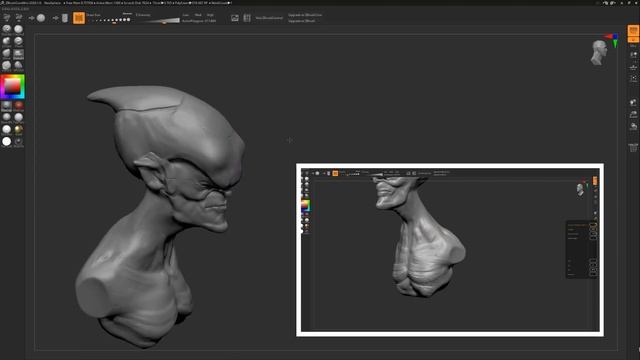Open the Upgrade to ZBrushCore link
Screen dimensions: 640x360
pyautogui.click(x=305, y=15)
